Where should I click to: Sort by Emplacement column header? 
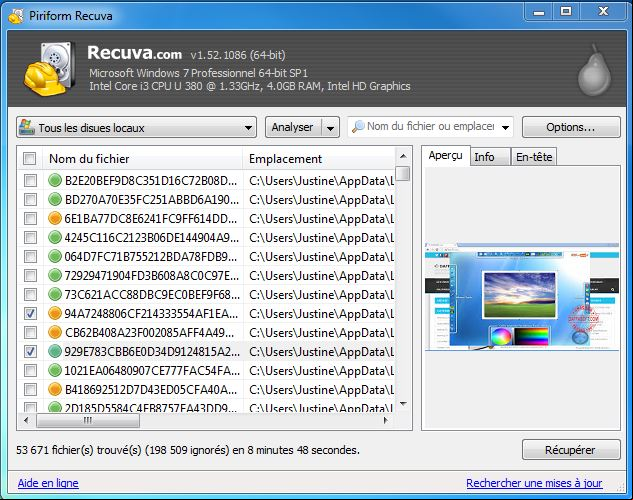click(x=319, y=159)
